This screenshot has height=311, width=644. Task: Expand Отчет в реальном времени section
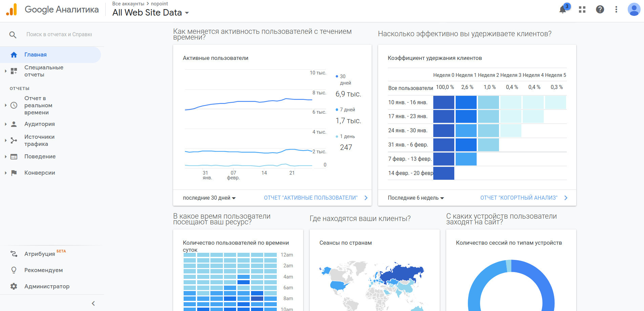tap(6, 105)
